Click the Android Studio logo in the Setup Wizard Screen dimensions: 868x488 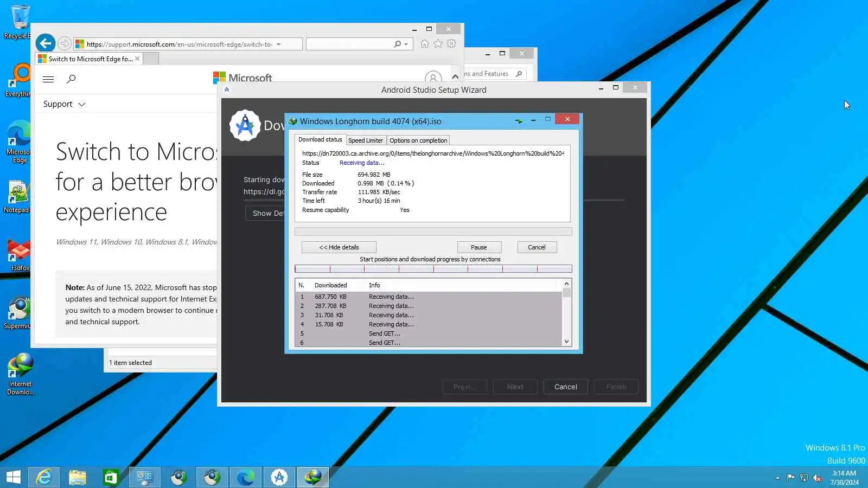click(x=245, y=125)
